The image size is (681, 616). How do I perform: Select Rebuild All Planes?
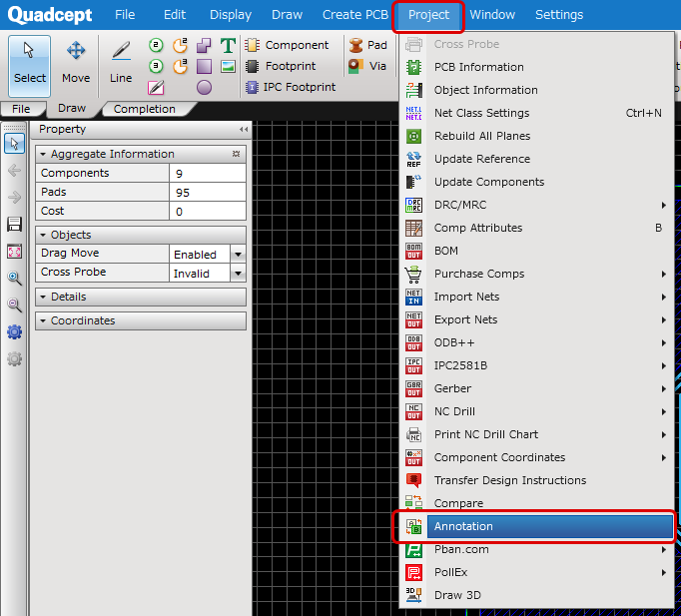click(x=536, y=137)
